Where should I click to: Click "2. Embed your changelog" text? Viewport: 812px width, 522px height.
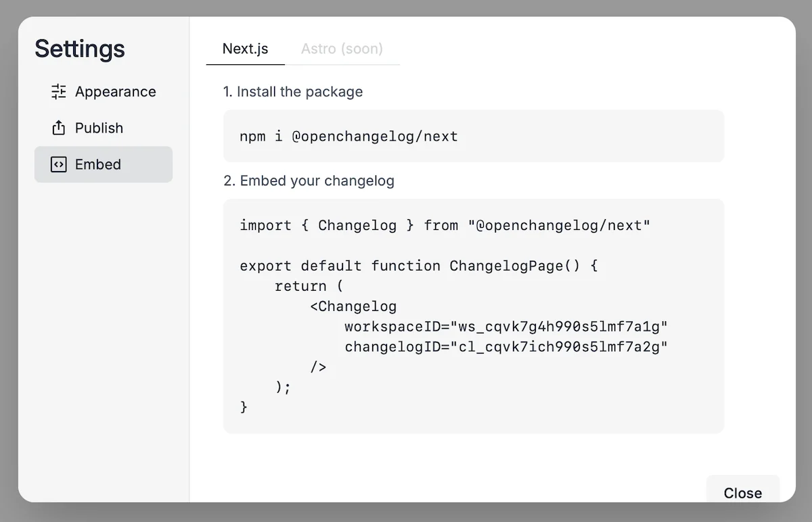click(x=309, y=181)
